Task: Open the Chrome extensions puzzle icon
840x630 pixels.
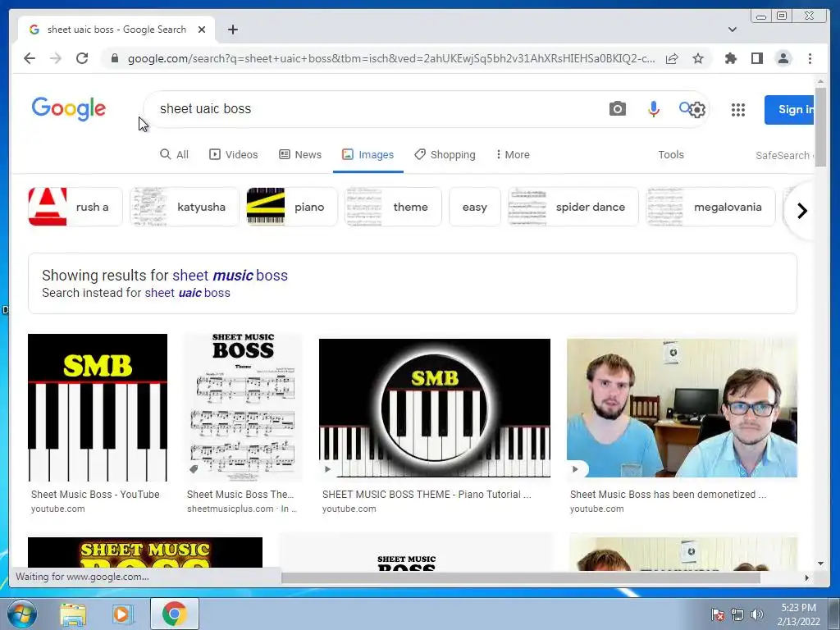Action: tap(731, 58)
